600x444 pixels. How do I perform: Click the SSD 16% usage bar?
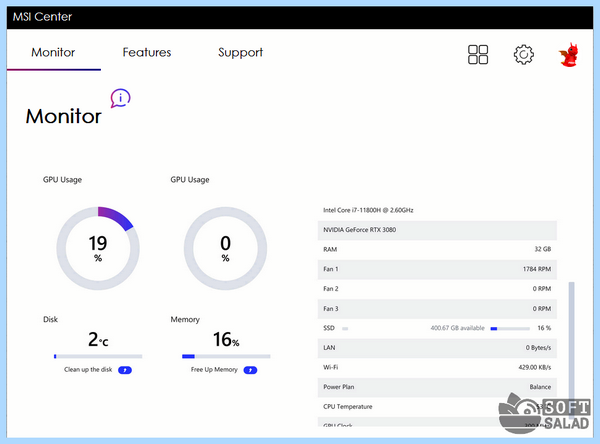tap(510, 328)
